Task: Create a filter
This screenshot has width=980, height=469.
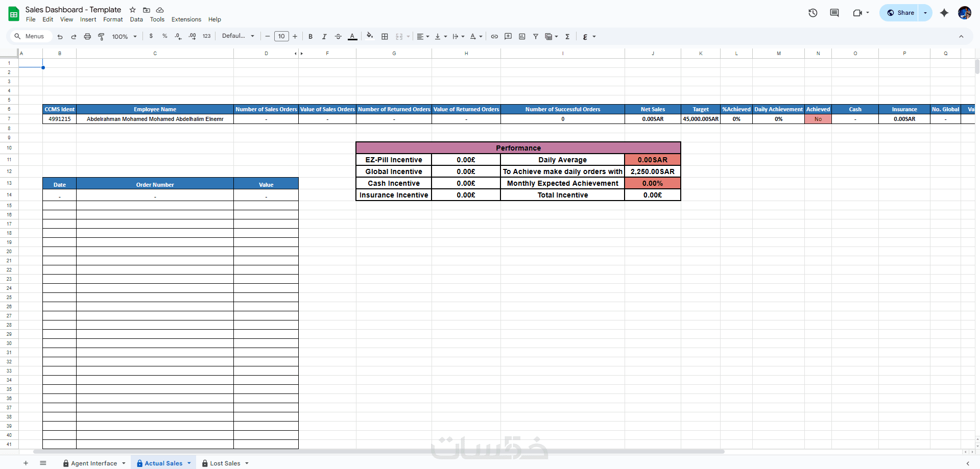Action: pyautogui.click(x=536, y=37)
